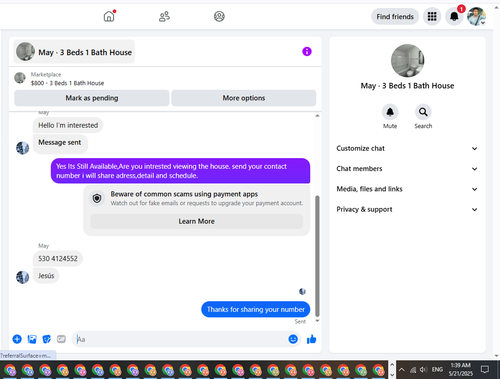Expand the Privacy & support section
The width and height of the screenshot is (500, 379).
(x=407, y=209)
